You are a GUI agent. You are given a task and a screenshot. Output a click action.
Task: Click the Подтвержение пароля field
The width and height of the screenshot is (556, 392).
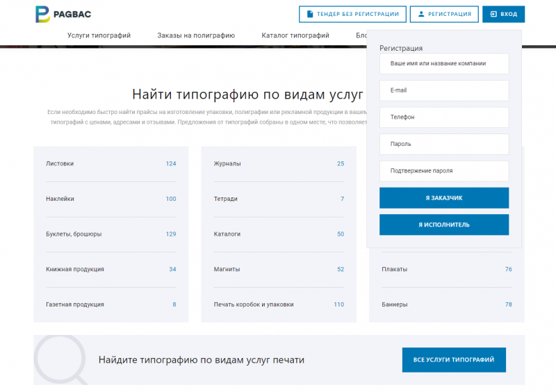(444, 171)
